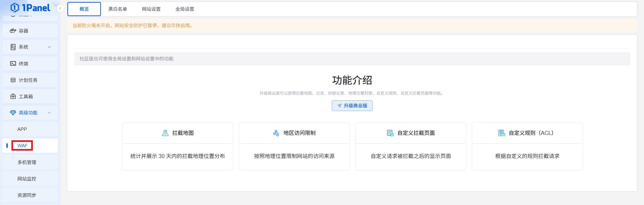
Task: Click the 升级商业版 button
Action: pyautogui.click(x=352, y=106)
